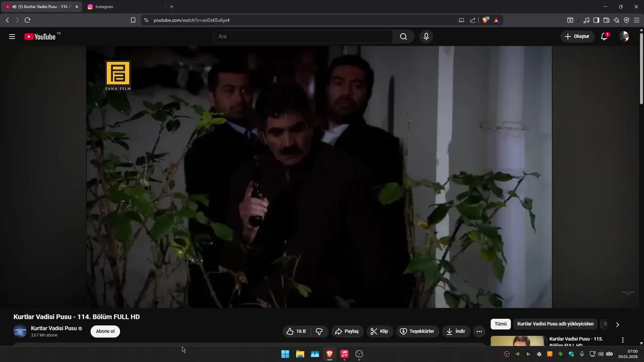644x362 pixels.
Task: Share this page from address bar
Action: point(473,20)
